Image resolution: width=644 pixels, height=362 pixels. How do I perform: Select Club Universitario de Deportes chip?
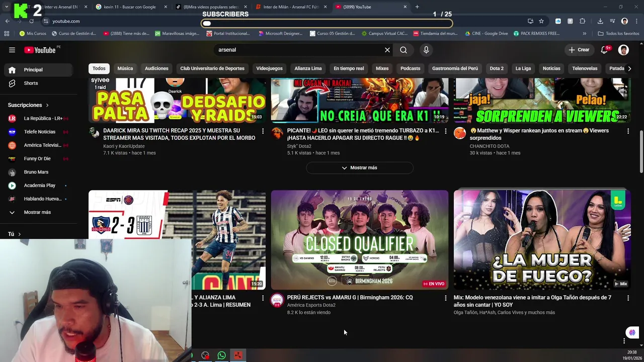point(212,68)
